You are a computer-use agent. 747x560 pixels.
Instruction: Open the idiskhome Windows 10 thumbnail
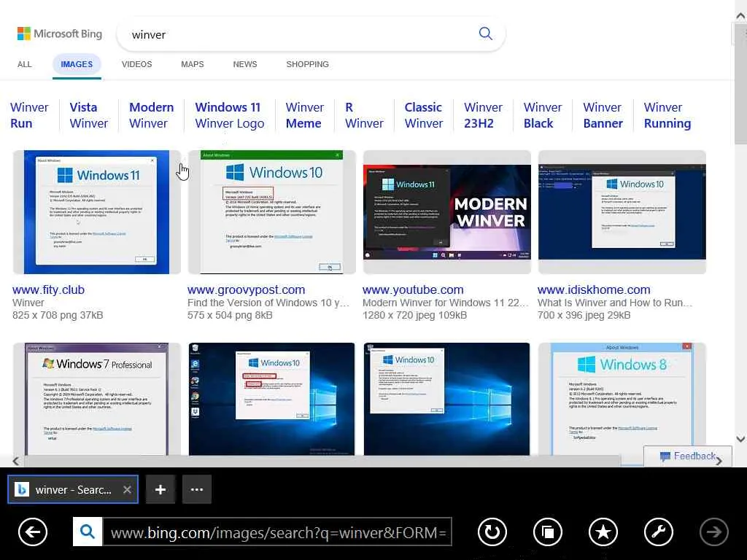[622, 212]
